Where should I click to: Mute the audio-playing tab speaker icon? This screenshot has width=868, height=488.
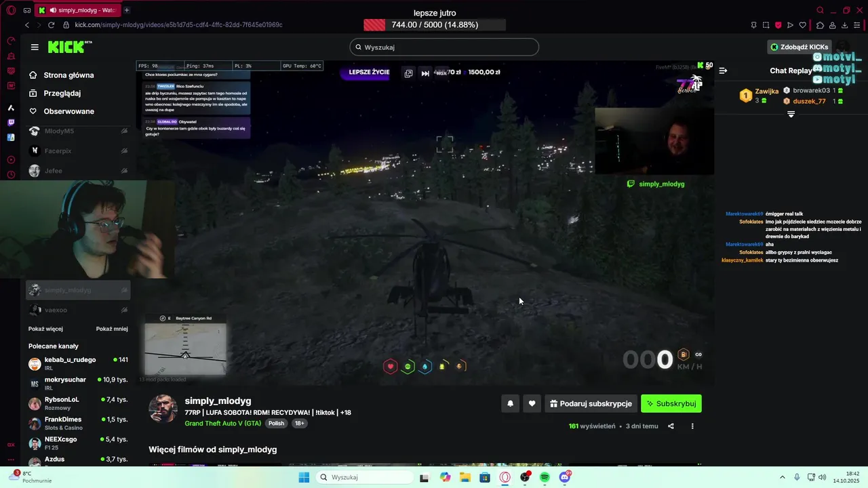tap(53, 10)
